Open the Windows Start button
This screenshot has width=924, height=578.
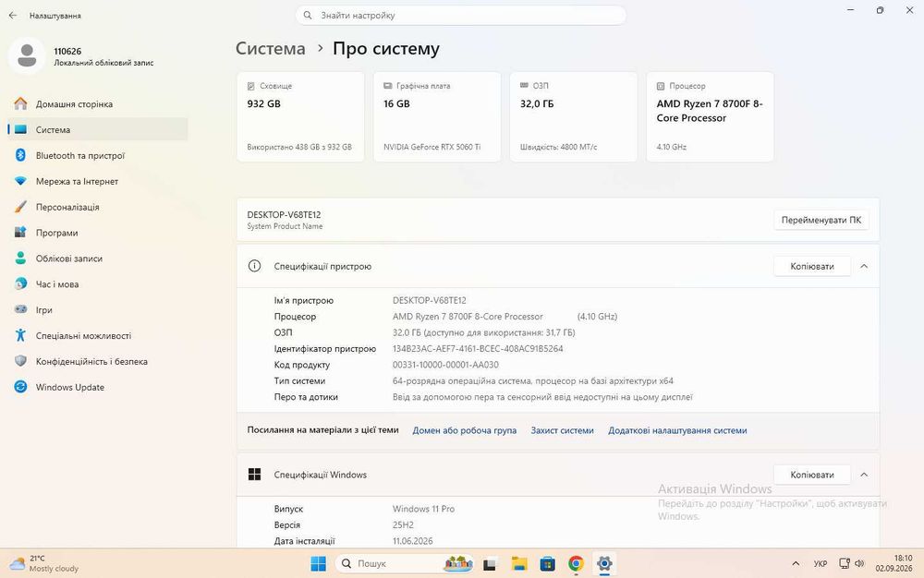tap(318, 564)
